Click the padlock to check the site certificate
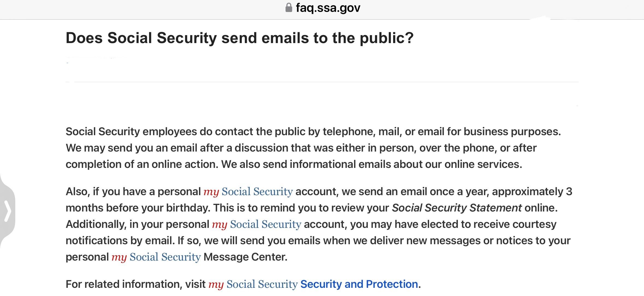The width and height of the screenshot is (644, 296). click(288, 7)
